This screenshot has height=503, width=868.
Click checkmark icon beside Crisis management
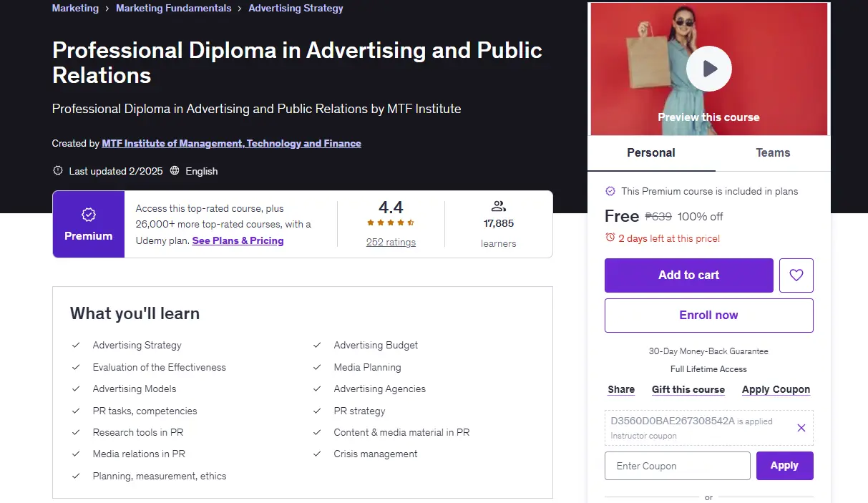click(317, 454)
